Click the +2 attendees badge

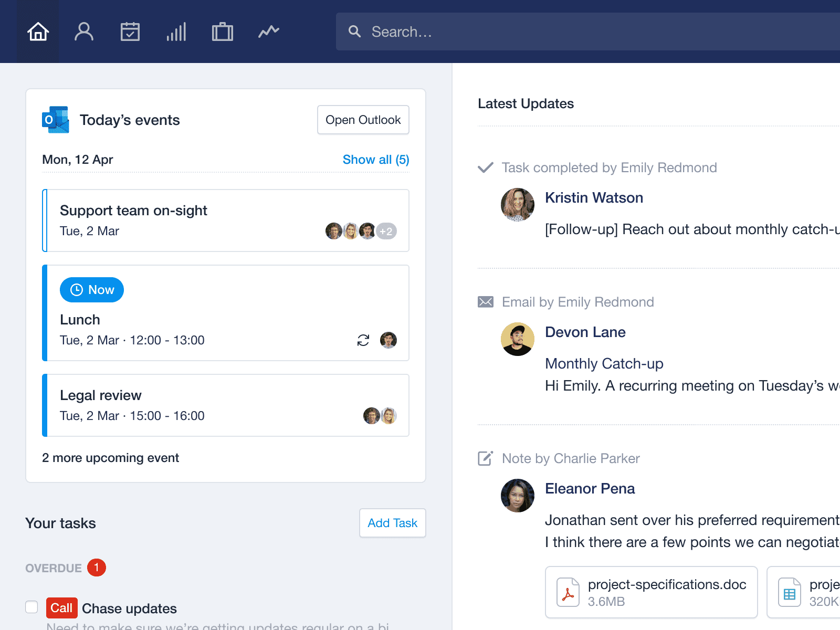(386, 231)
